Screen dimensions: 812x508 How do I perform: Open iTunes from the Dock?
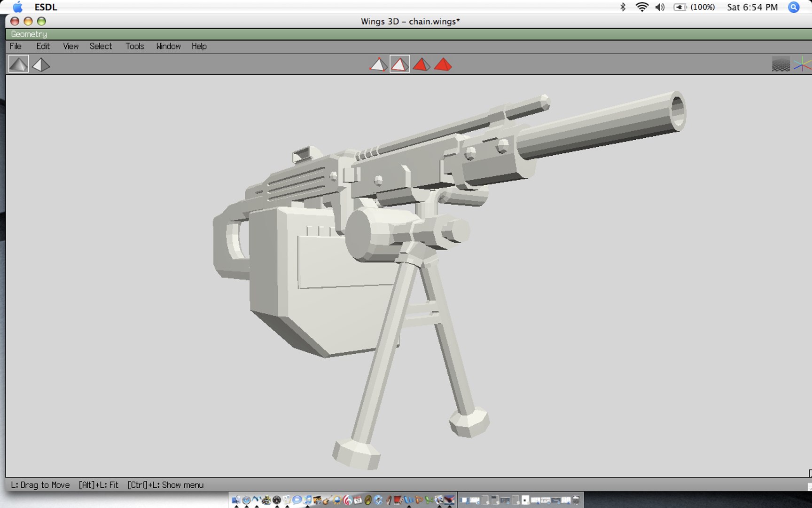point(308,500)
